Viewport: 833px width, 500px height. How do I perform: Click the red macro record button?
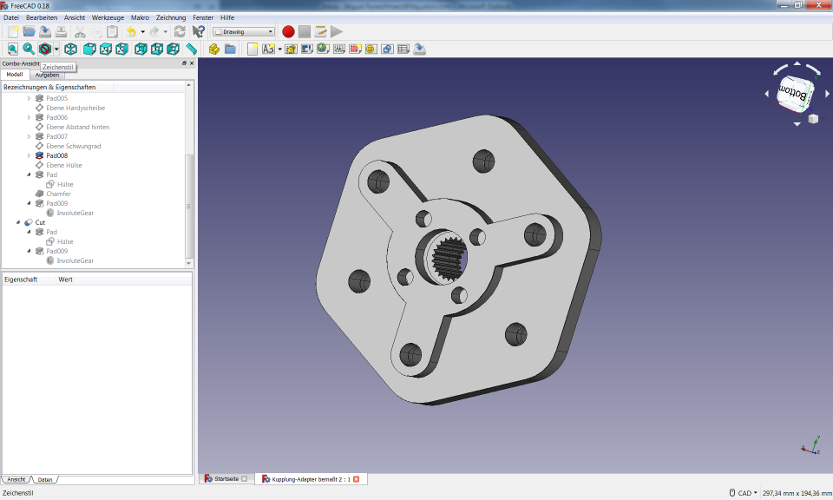click(288, 32)
